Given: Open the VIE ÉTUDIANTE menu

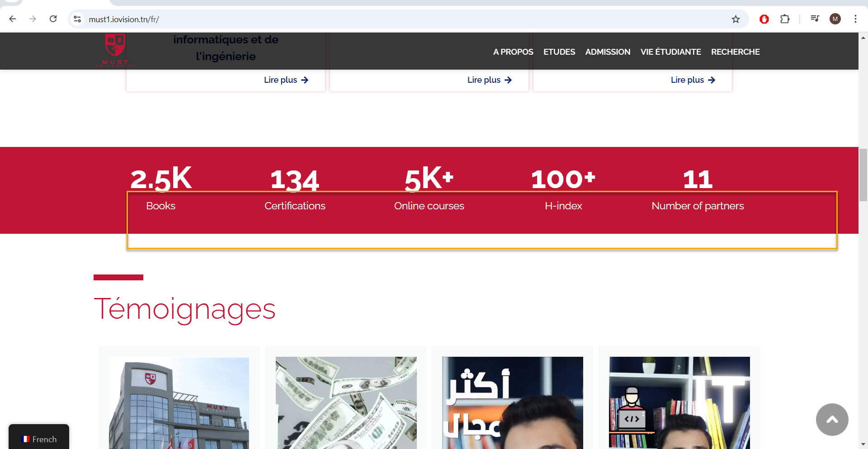Looking at the screenshot, I should (670, 52).
